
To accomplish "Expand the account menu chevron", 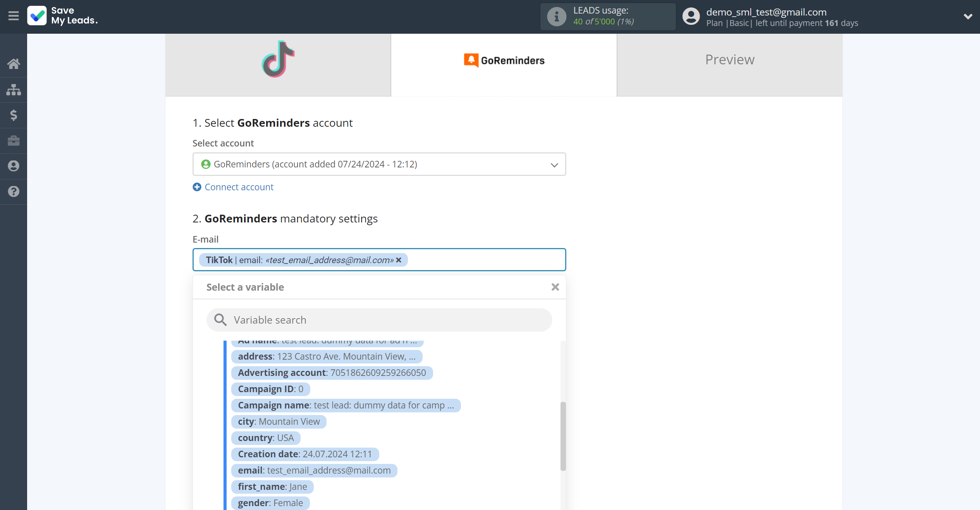I will 968,16.
